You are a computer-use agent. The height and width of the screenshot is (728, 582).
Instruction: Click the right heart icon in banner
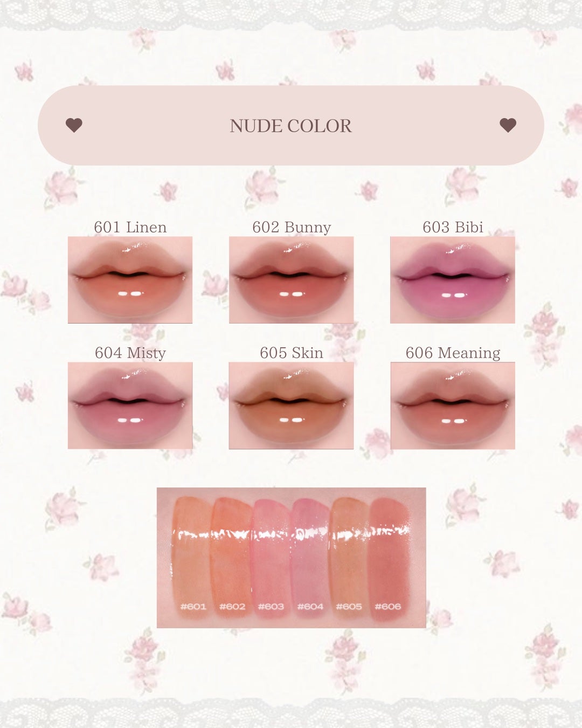click(x=508, y=125)
